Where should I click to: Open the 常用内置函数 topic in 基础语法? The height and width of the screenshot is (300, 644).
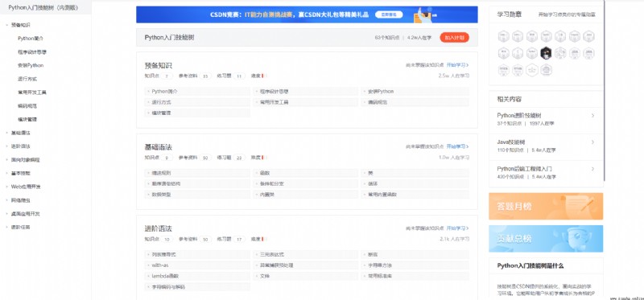pyautogui.click(x=415, y=195)
